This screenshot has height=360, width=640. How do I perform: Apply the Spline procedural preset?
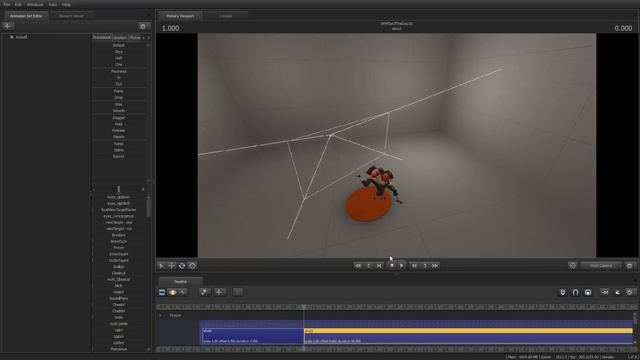(x=119, y=150)
